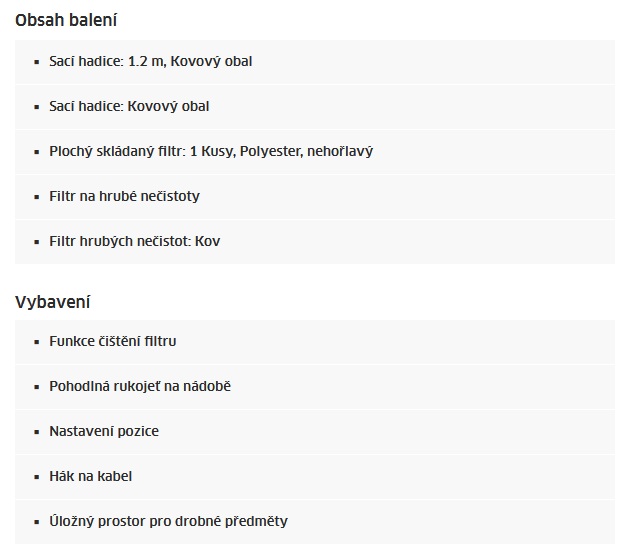This screenshot has width=632, height=556.
Task: Click bullet next to 'Hák na kabel'
Action: 37,477
